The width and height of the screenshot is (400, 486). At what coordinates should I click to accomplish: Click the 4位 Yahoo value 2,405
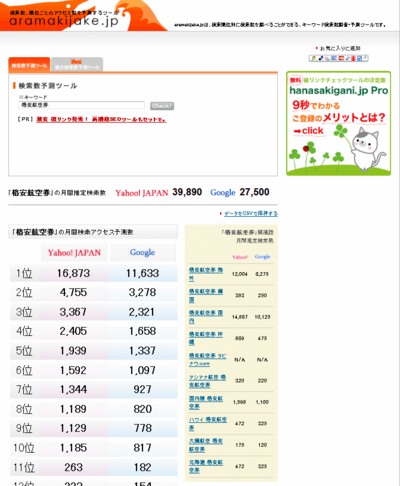pos(73,331)
